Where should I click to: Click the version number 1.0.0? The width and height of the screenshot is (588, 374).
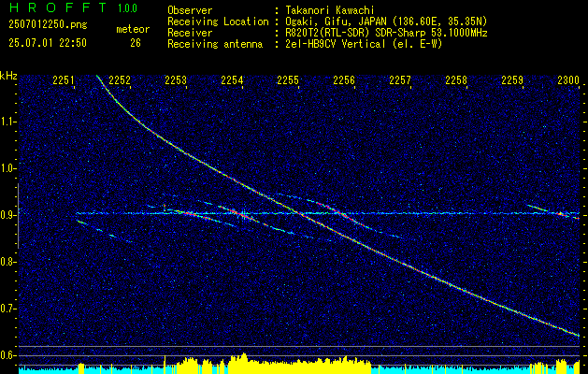[127, 8]
